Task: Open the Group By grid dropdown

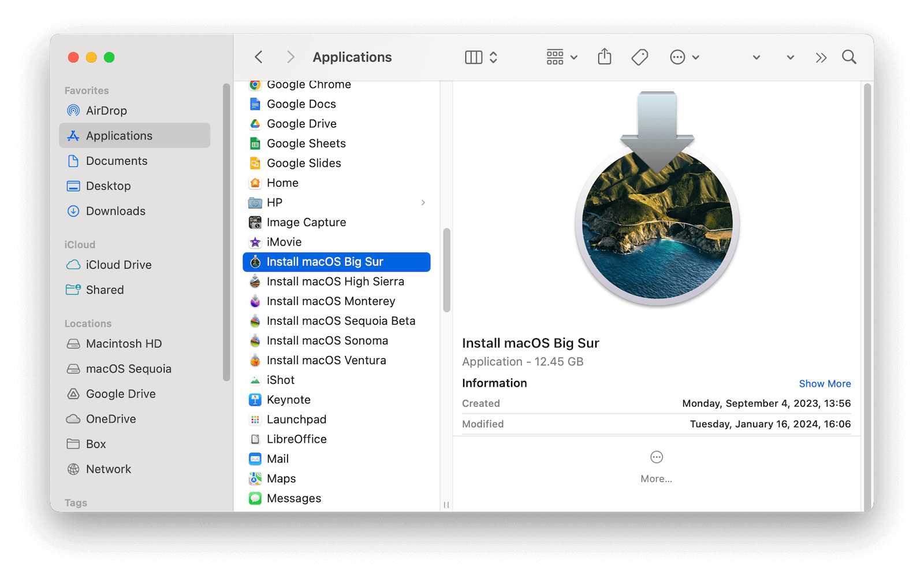Action: click(561, 57)
